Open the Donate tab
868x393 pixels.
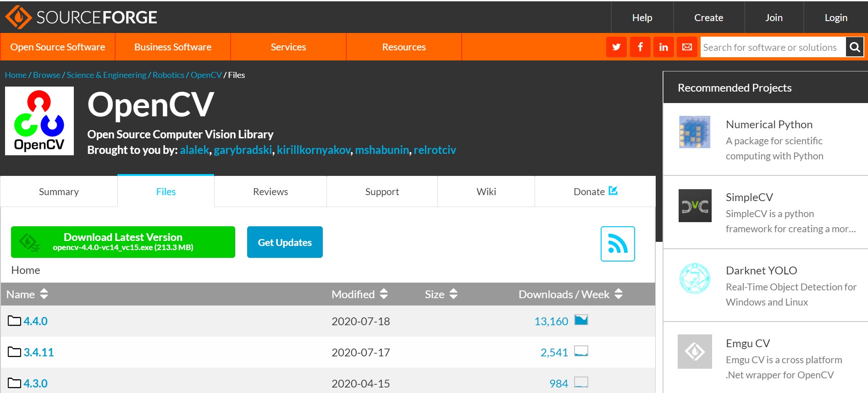point(595,191)
